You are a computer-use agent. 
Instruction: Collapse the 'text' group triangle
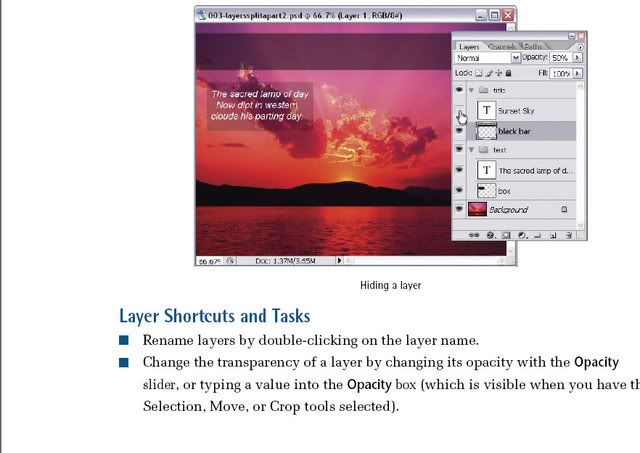coord(471,150)
